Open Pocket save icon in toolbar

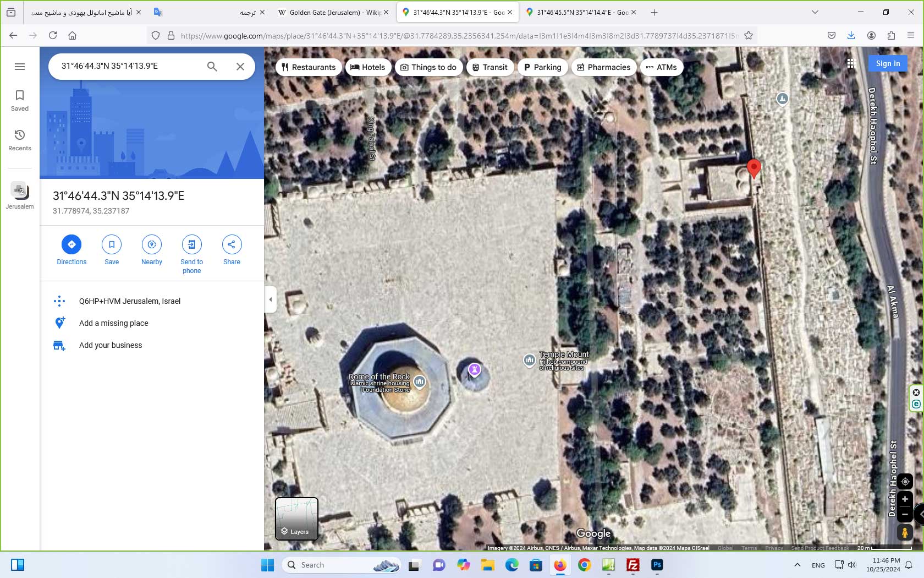pos(831,35)
